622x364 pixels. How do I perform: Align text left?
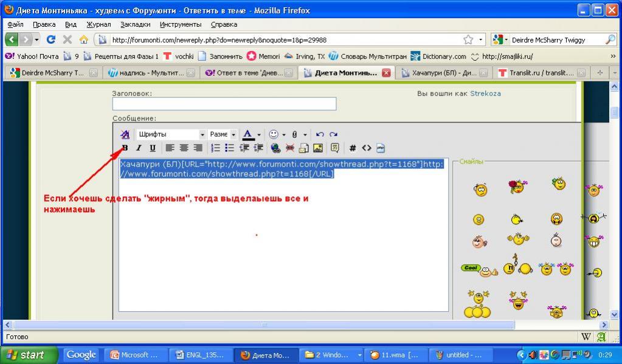coord(170,148)
